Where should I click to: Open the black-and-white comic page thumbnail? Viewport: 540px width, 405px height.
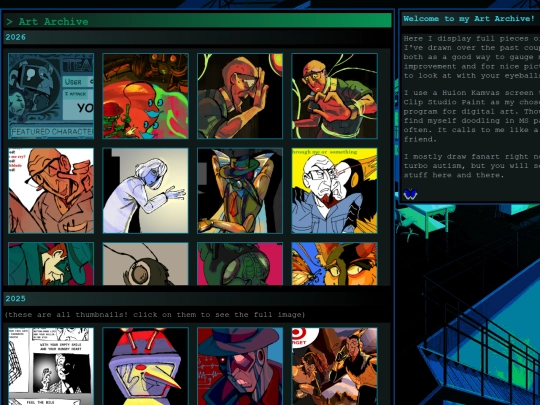tap(51, 366)
